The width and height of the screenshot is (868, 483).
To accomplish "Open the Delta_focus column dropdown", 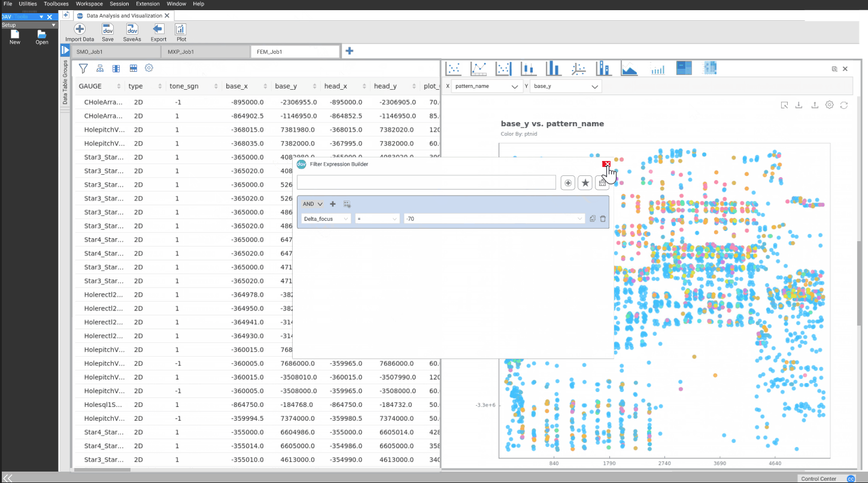I will click(326, 219).
